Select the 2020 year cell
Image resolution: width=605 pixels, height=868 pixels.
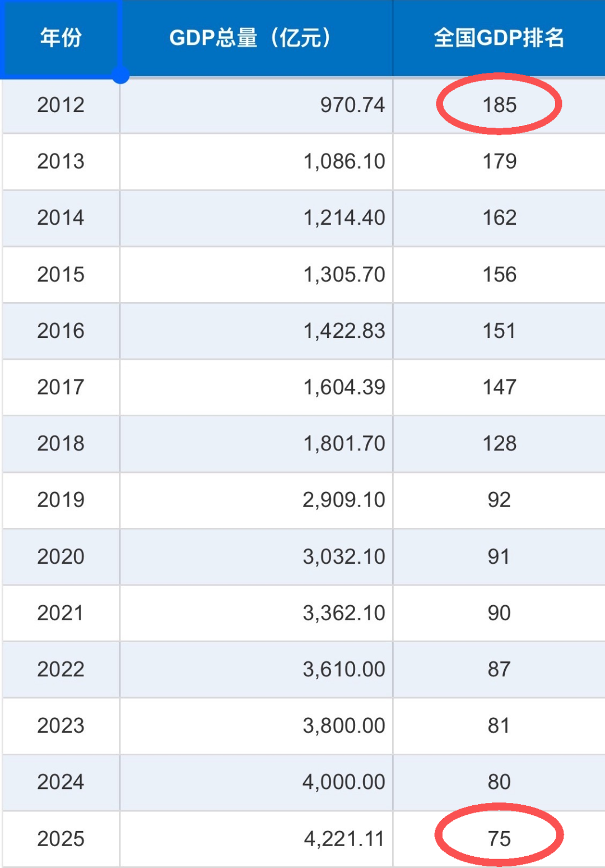click(x=61, y=556)
